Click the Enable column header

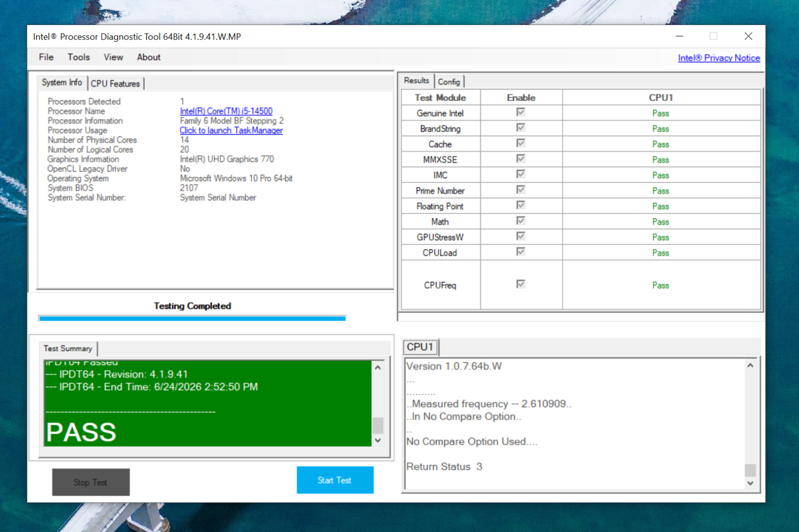coord(521,98)
